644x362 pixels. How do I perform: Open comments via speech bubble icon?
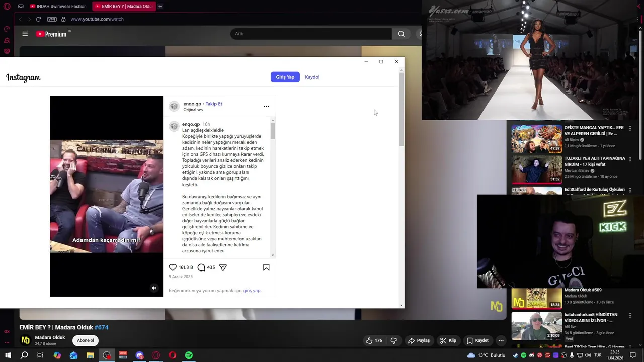point(201,267)
